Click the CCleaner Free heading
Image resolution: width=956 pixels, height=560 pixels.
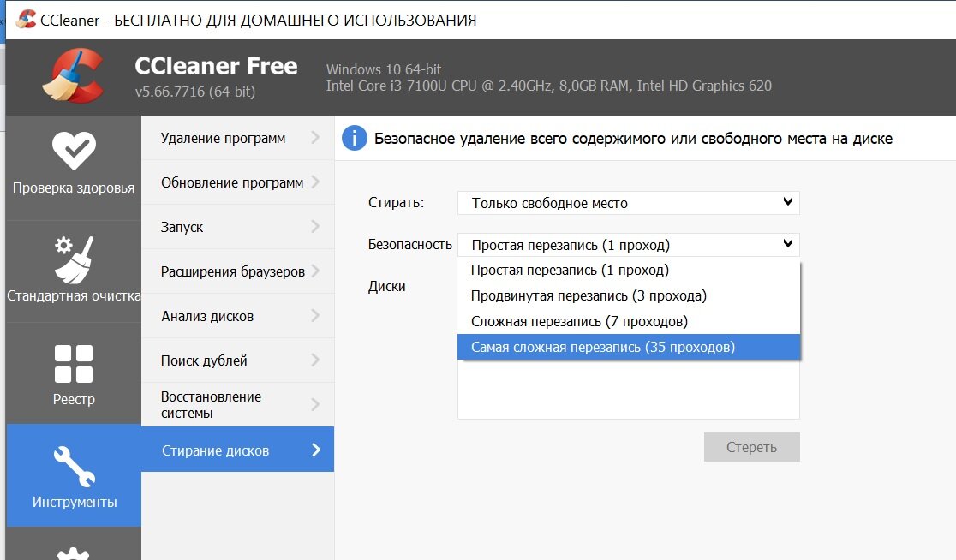(x=216, y=65)
